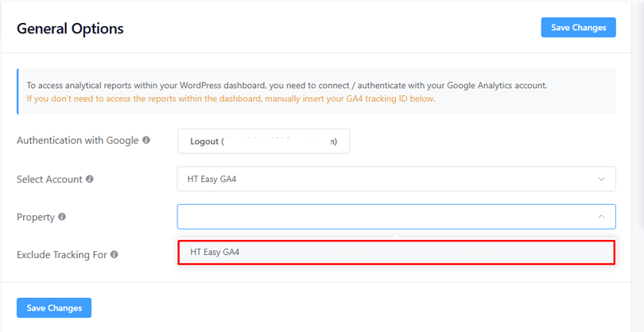Click the orange GA4 tracking ID notice text
This screenshot has height=332, width=644.
pyautogui.click(x=231, y=99)
